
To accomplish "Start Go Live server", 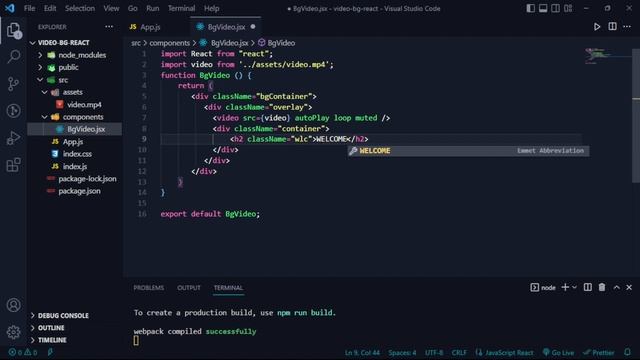I will click(x=558, y=352).
